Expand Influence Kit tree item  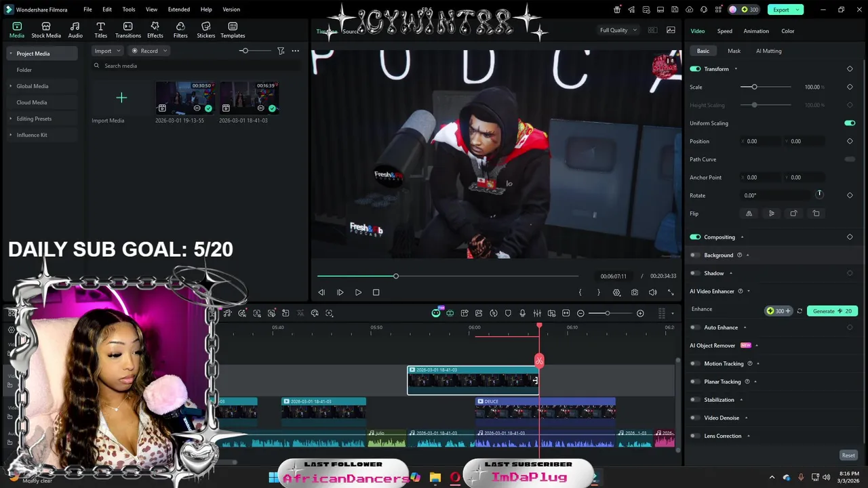pyautogui.click(x=10, y=135)
